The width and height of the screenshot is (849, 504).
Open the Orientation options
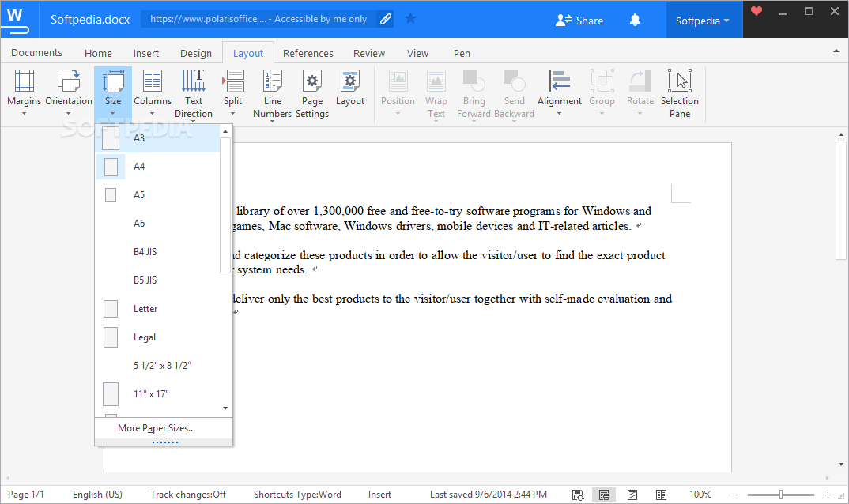click(69, 92)
